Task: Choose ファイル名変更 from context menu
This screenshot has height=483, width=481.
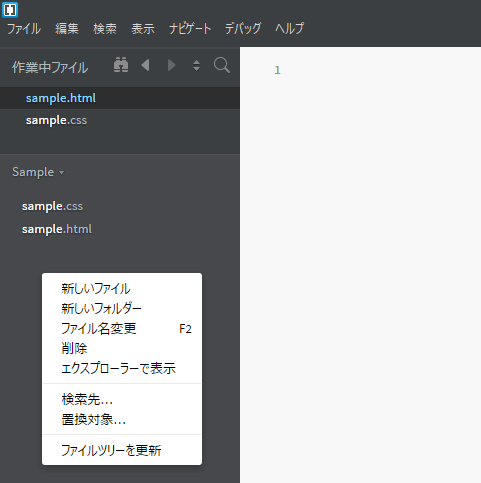Action: pos(122,329)
